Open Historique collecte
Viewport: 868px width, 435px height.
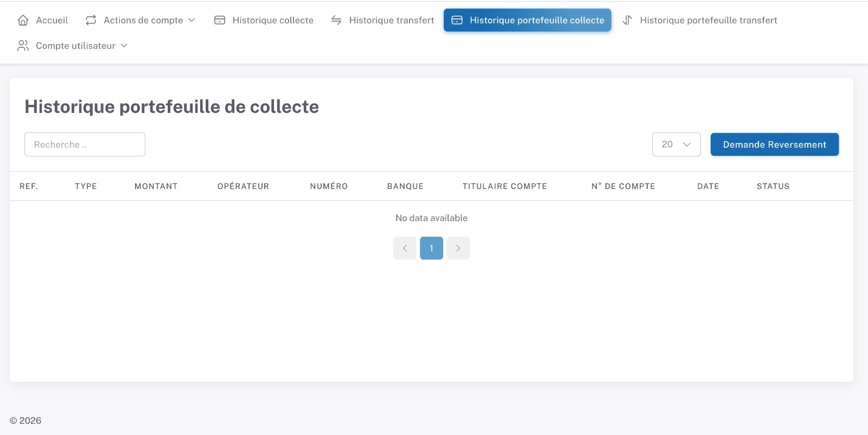click(264, 20)
